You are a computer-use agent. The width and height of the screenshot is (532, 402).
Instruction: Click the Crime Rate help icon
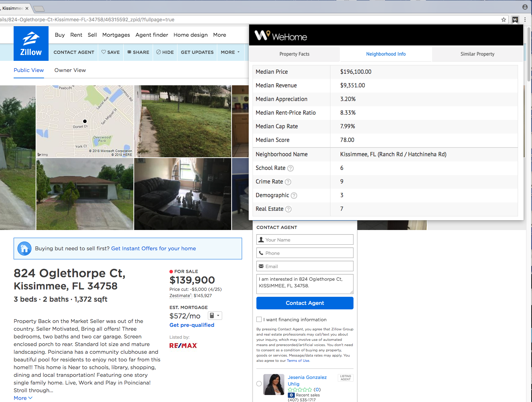288,182
